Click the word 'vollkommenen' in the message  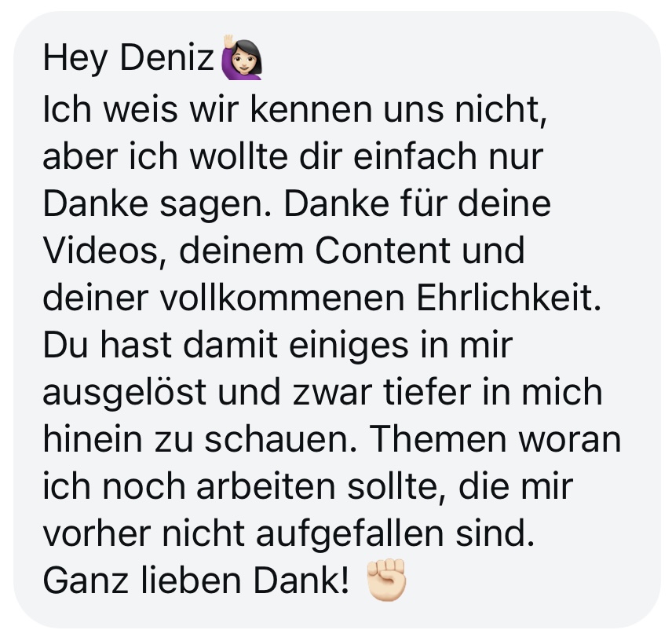tap(283, 298)
